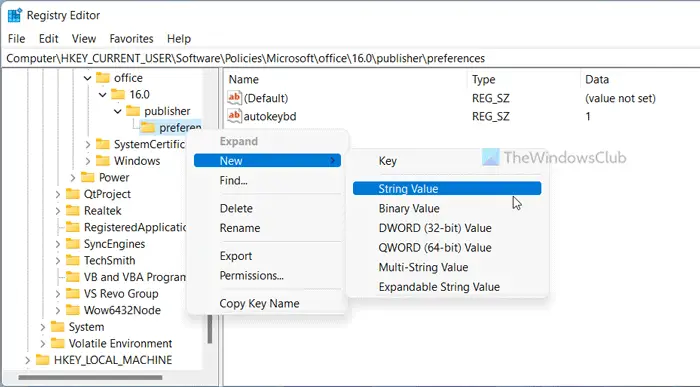The image size is (700, 387).
Task: Click the Realtek folder icon
Action: (x=72, y=210)
